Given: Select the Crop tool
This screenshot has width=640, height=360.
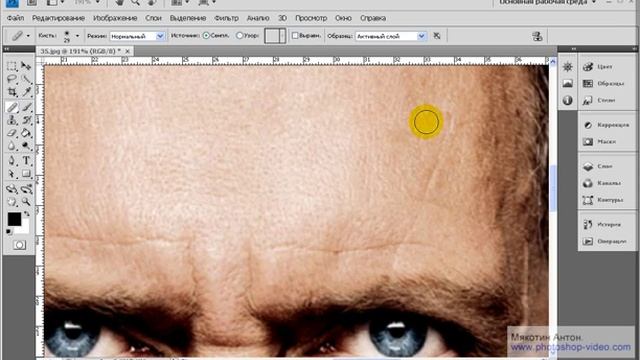Looking at the screenshot, I should point(12,92).
